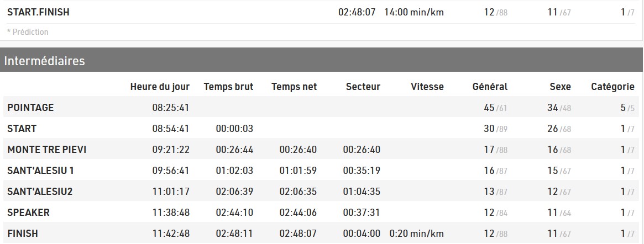Click the MONTE TRE PIEVI row label
This screenshot has height=244, width=644.
[x=46, y=150]
